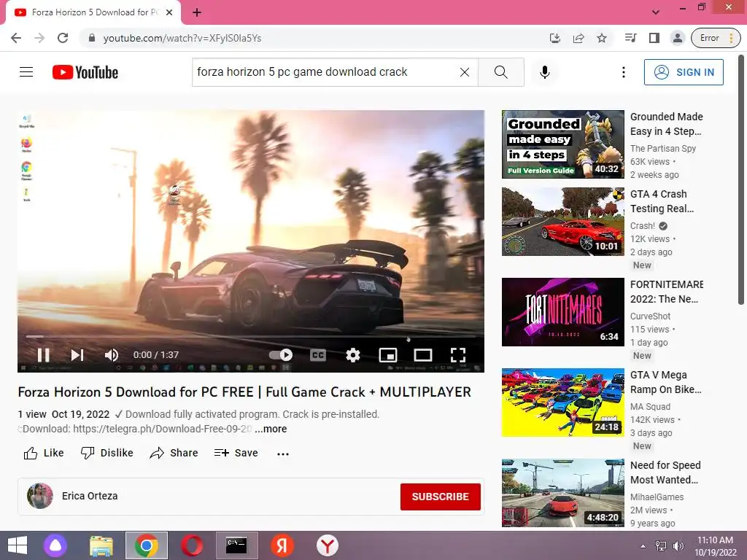Viewport: 747px width, 560px height.
Task: Skip to the next video
Action: click(x=77, y=355)
